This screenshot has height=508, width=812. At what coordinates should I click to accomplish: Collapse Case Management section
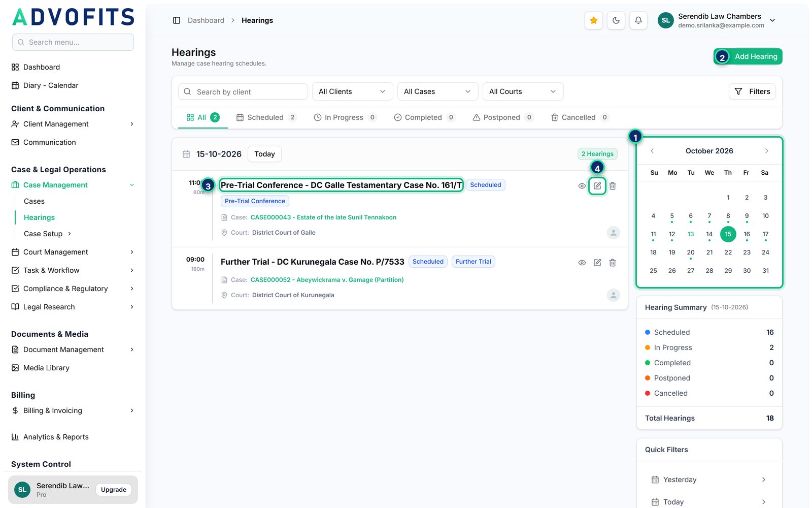coord(73,185)
